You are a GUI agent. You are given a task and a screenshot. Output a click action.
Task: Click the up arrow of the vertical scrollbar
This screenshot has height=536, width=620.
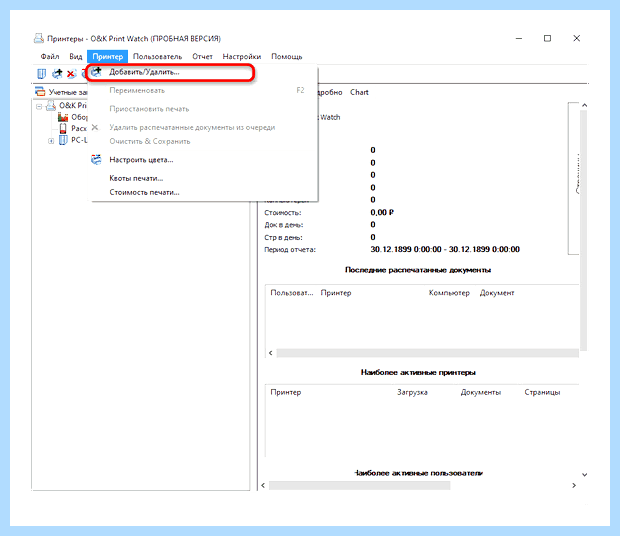coord(584,106)
